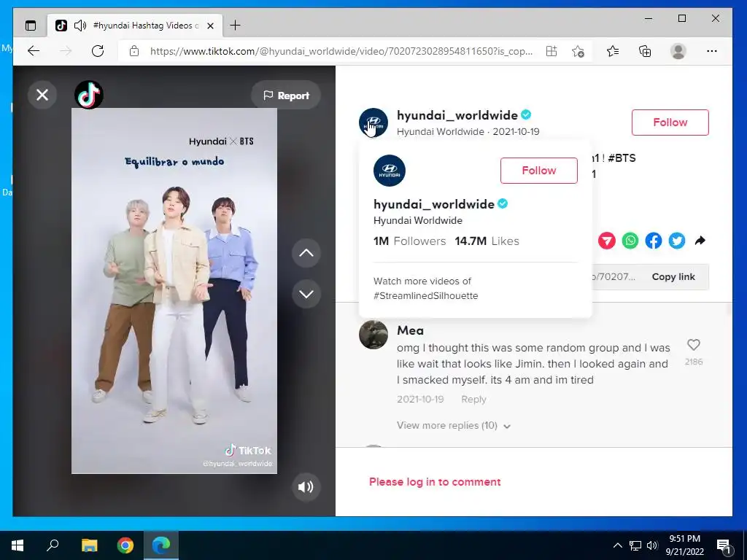
Task: Go back to previous page
Action: pos(34,51)
